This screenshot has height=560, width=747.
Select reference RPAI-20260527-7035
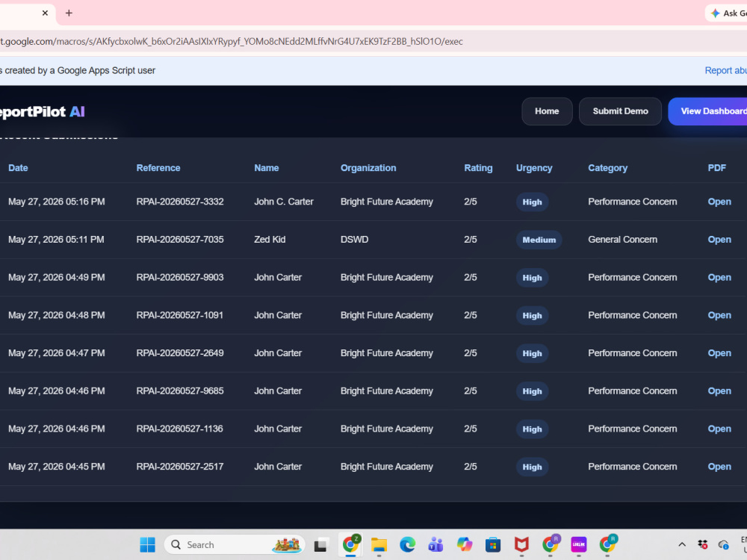179,240
